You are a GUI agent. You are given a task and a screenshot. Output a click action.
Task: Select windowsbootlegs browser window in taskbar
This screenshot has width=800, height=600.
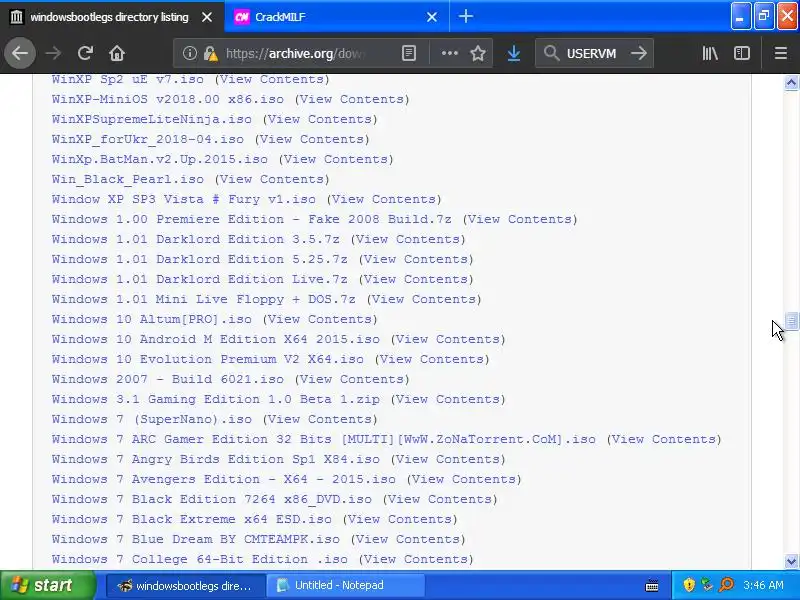pyautogui.click(x=186, y=585)
